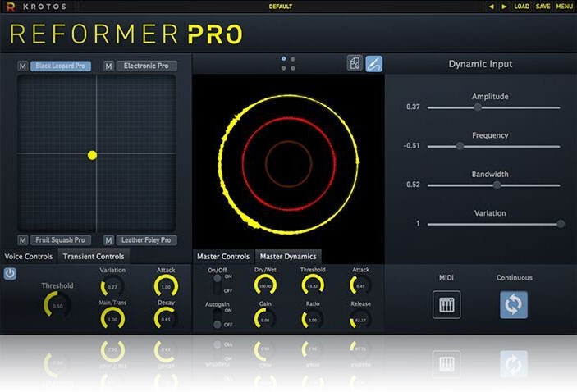Click the Frequency slider handle
577x392 pixels.
point(460,146)
